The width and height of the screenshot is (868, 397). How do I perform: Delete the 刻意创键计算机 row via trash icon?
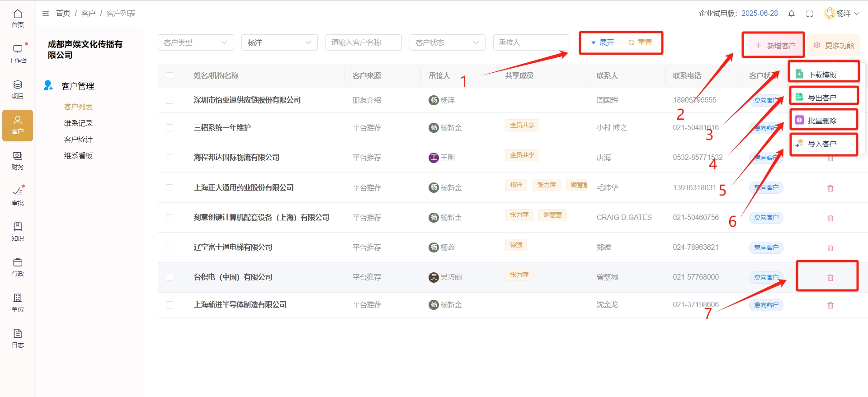pos(830,218)
